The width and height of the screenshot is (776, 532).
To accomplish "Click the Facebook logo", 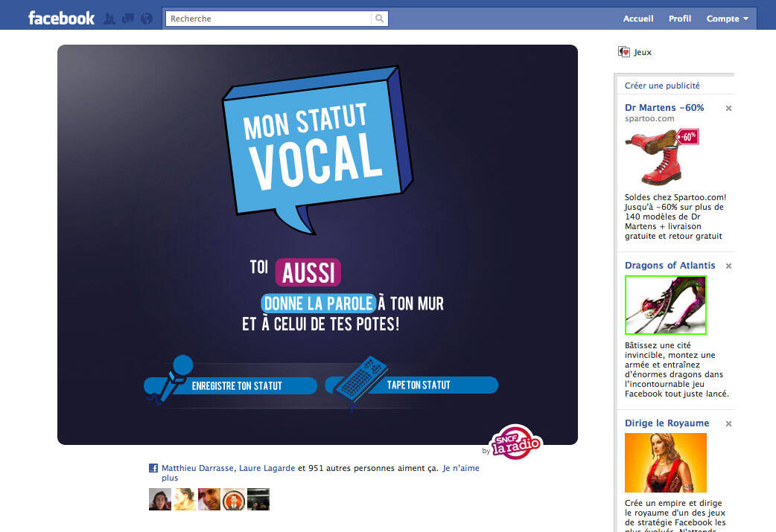I will 61,19.
